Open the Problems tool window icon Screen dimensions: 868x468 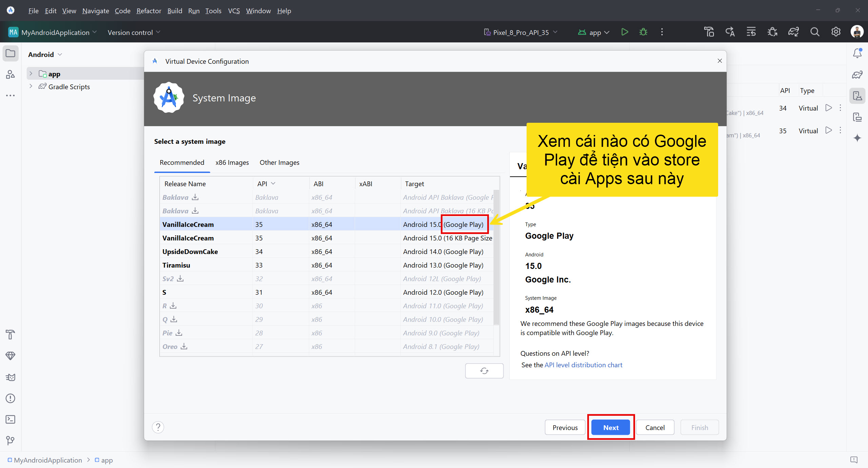[11, 398]
